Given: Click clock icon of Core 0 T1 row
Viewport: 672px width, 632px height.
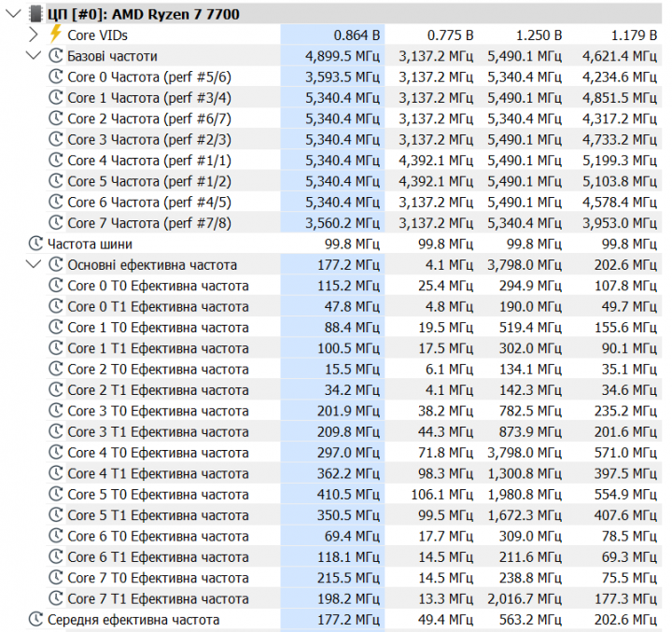Looking at the screenshot, I should coord(56,306).
